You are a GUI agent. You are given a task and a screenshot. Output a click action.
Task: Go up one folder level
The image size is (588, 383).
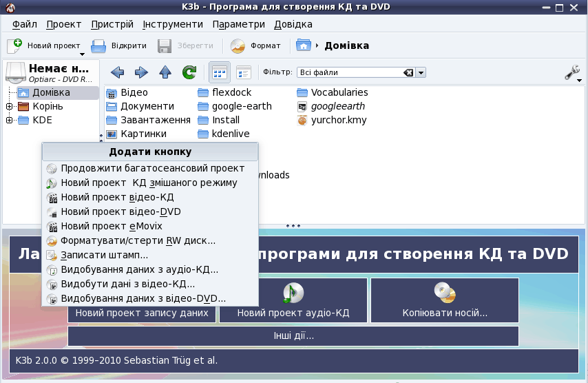pos(165,72)
